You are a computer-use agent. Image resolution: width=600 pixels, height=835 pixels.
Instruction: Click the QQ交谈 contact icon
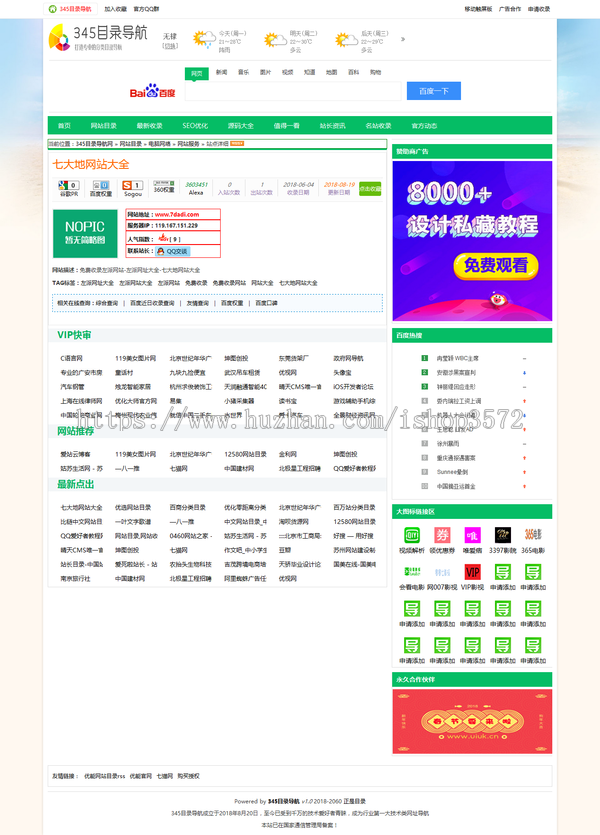(172, 251)
